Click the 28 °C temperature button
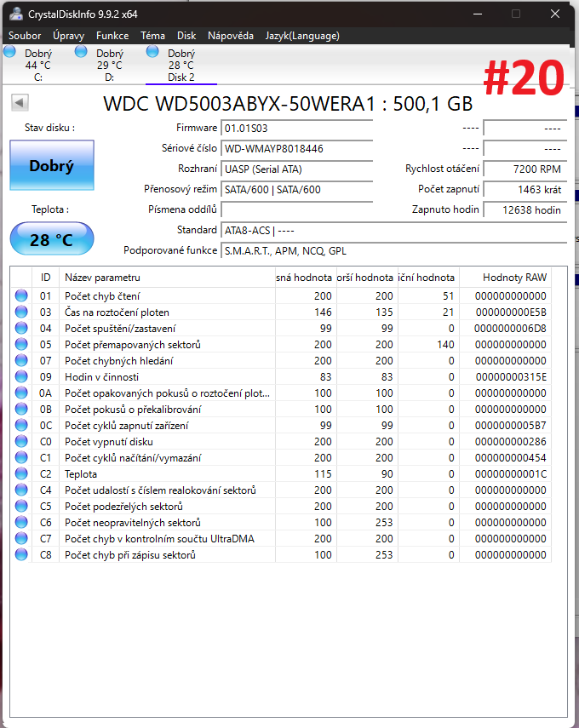 52,239
